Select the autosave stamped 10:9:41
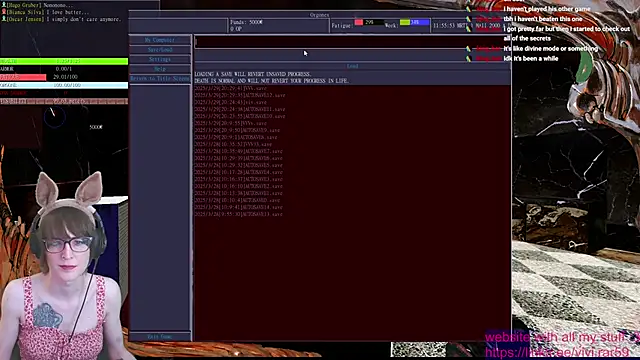The width and height of the screenshot is (640, 360). pyautogui.click(x=238, y=207)
